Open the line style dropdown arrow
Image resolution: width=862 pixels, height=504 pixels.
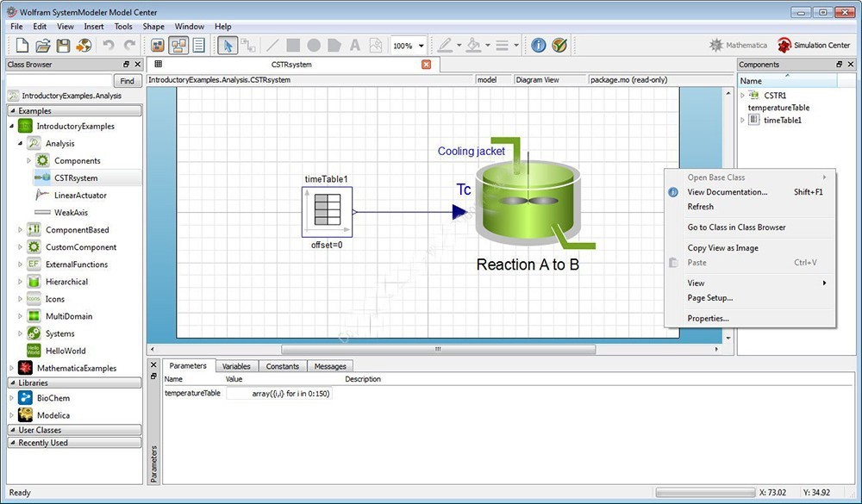click(516, 46)
